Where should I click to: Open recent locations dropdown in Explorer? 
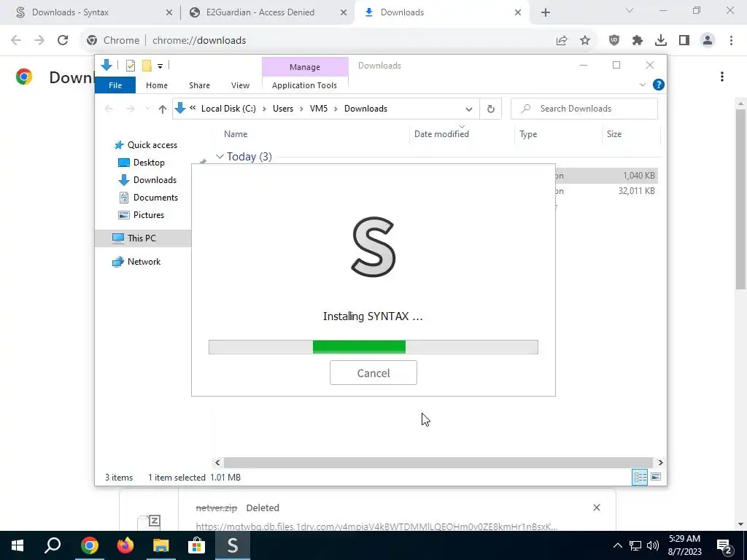click(x=147, y=109)
